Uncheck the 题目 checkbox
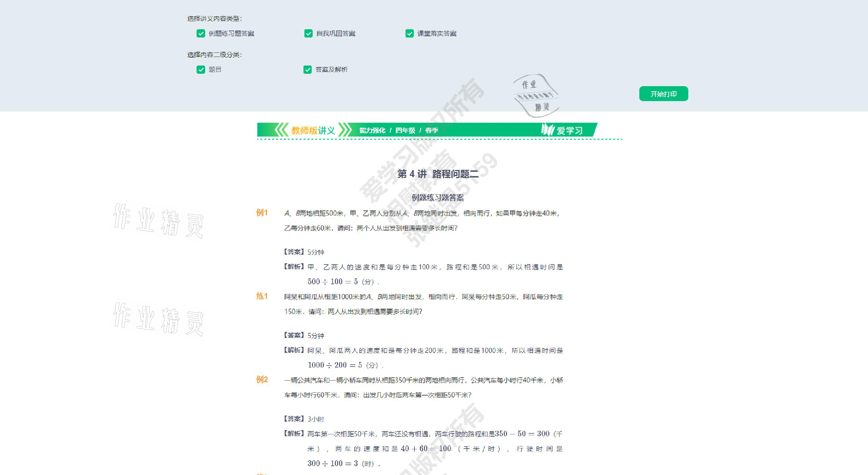Image resolution: width=868 pixels, height=475 pixels. pyautogui.click(x=201, y=69)
